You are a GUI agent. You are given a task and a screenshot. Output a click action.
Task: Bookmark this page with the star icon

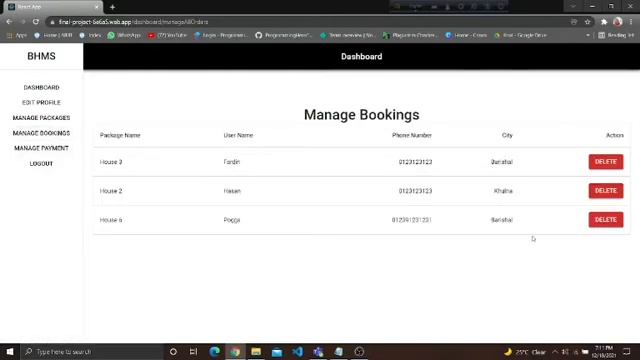587,22
